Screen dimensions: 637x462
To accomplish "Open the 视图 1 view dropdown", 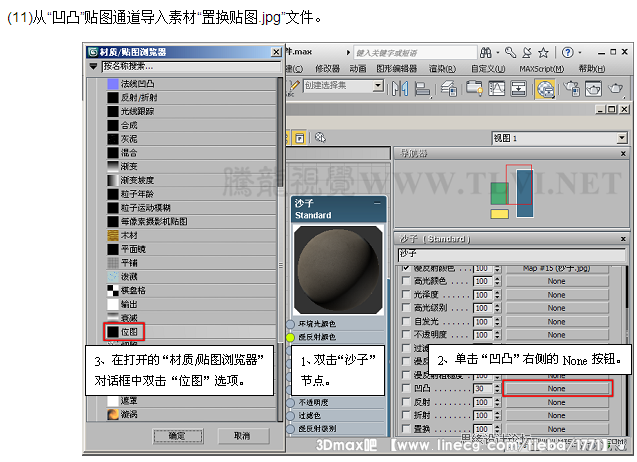I will (622, 138).
